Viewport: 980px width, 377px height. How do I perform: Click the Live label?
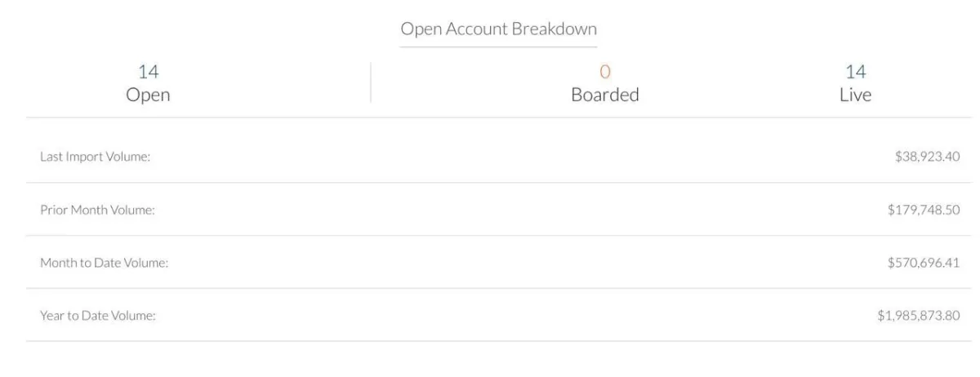[856, 95]
